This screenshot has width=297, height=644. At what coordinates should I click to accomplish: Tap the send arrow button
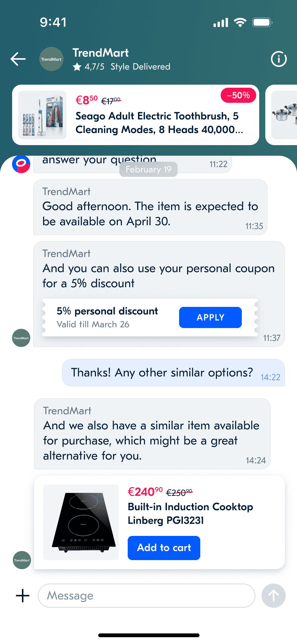(x=274, y=596)
